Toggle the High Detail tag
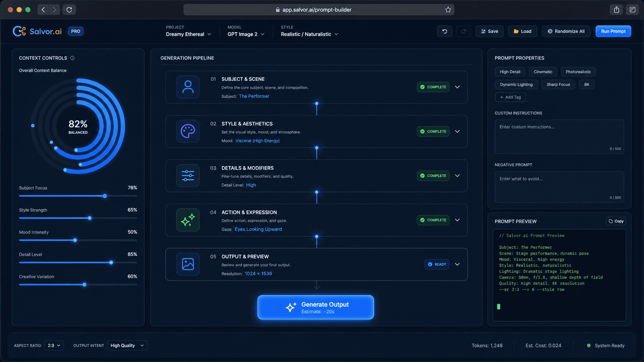The image size is (644, 362). [x=510, y=72]
